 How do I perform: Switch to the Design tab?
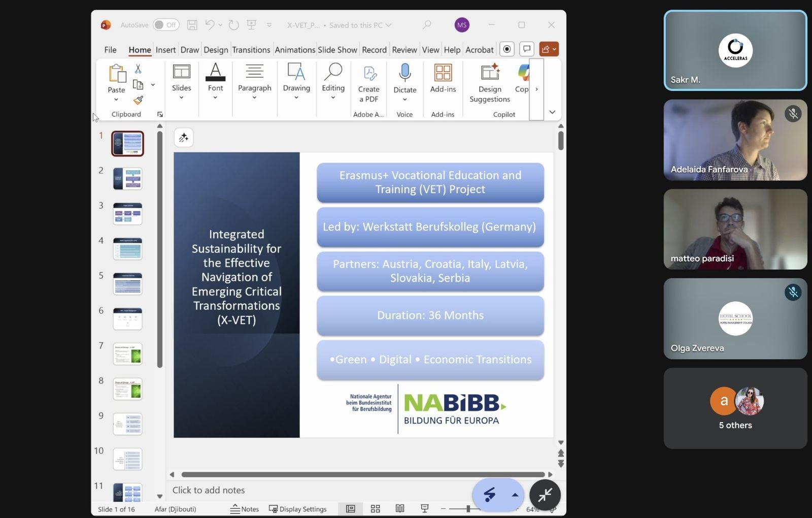pyautogui.click(x=216, y=49)
